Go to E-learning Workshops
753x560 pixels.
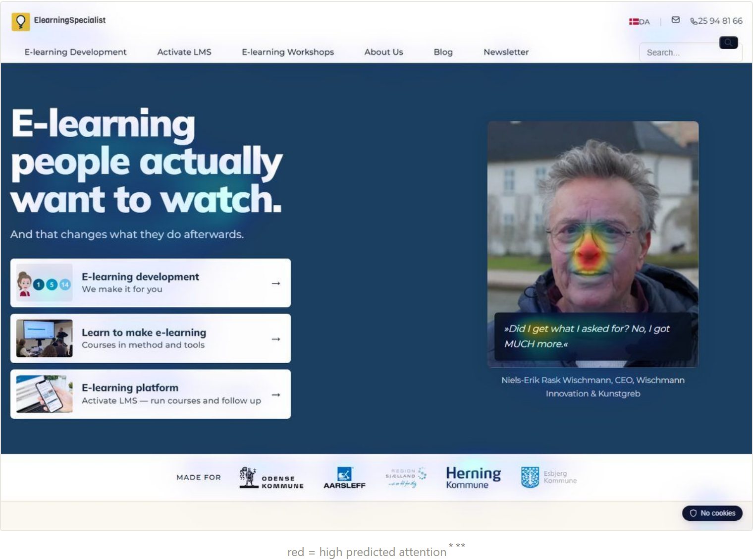pyautogui.click(x=288, y=52)
